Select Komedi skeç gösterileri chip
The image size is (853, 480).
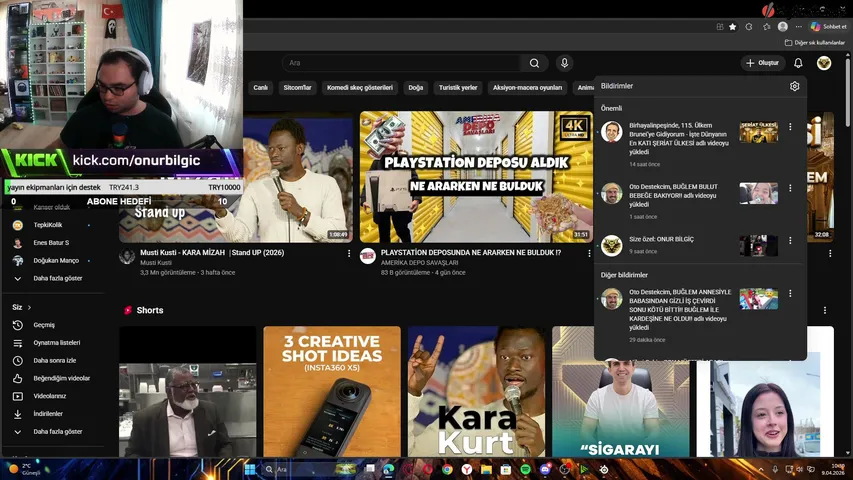pos(360,88)
